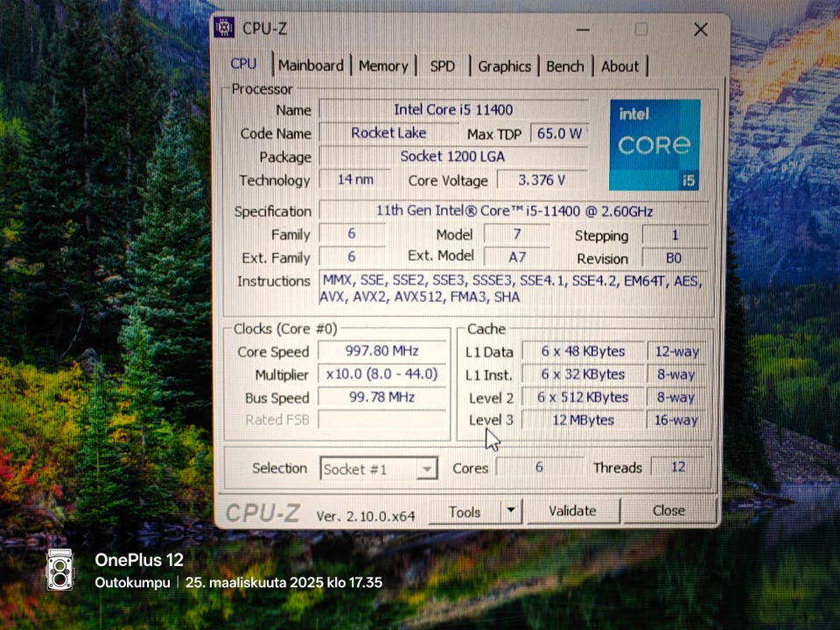Click the bus speed value '99.78 MHz'
The width and height of the screenshot is (840, 630).
pos(382,397)
